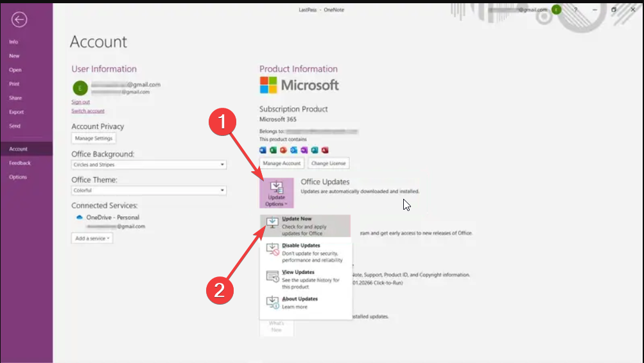
Task: Click the Microsoft four-square logo
Action: coord(268,85)
